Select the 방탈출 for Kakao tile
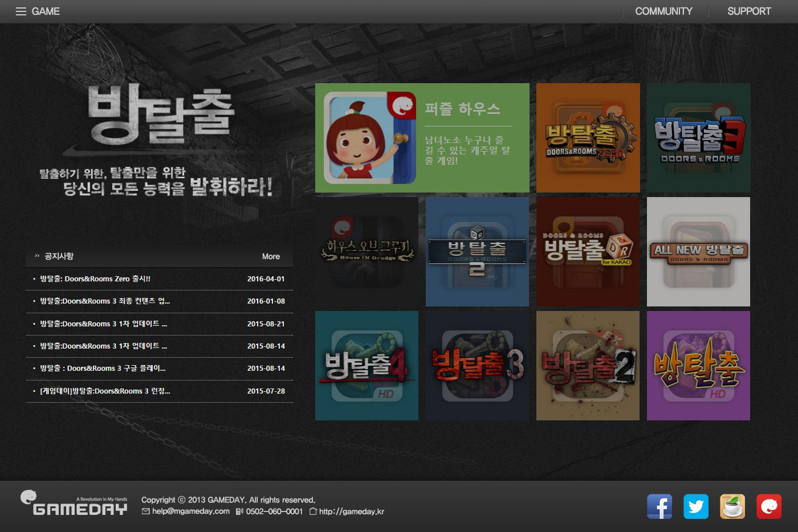 (588, 252)
